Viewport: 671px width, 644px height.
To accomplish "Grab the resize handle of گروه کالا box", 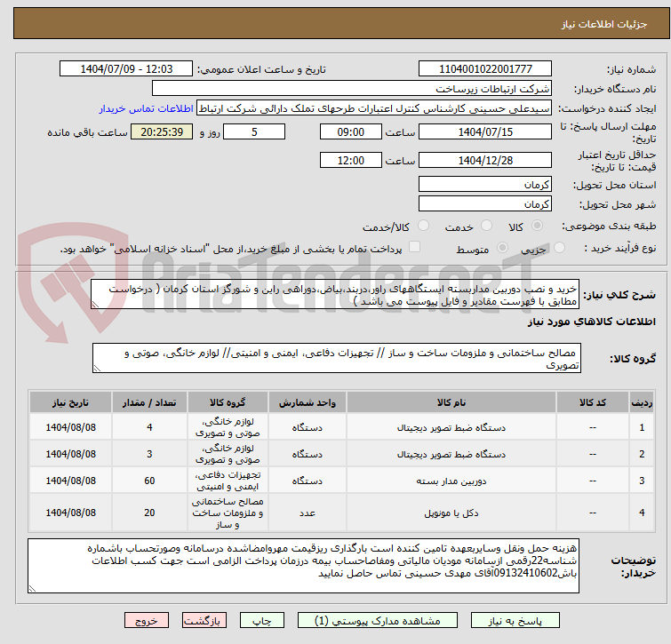I will [x=97, y=369].
